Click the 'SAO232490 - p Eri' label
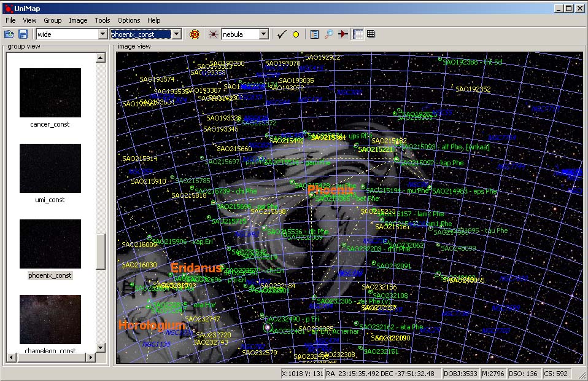This screenshot has height=381, width=588. pyautogui.click(x=292, y=319)
